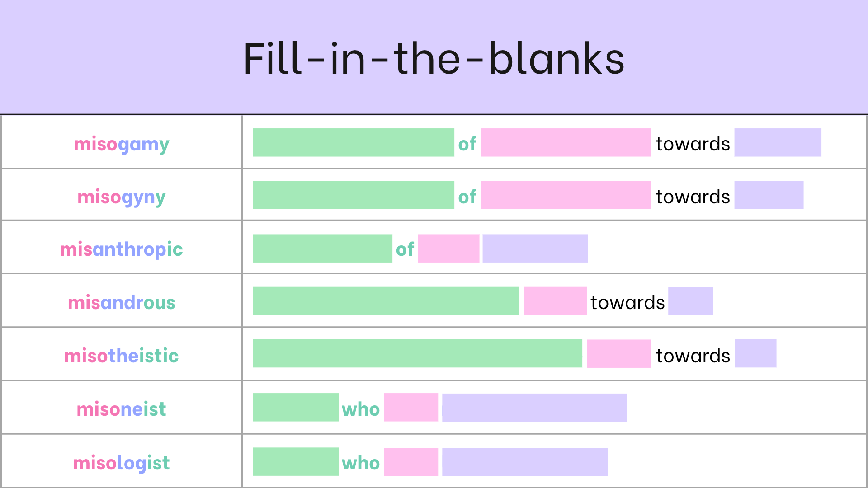Click the Fill-in-the-blanks title

434,59
